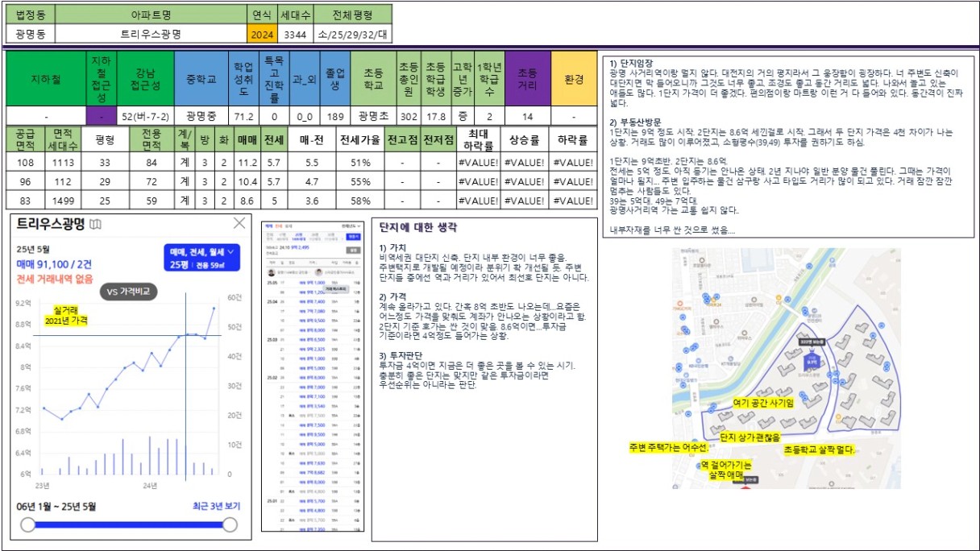Click the green 지하철 header cell
This screenshot has height=551, width=980.
coord(46,80)
